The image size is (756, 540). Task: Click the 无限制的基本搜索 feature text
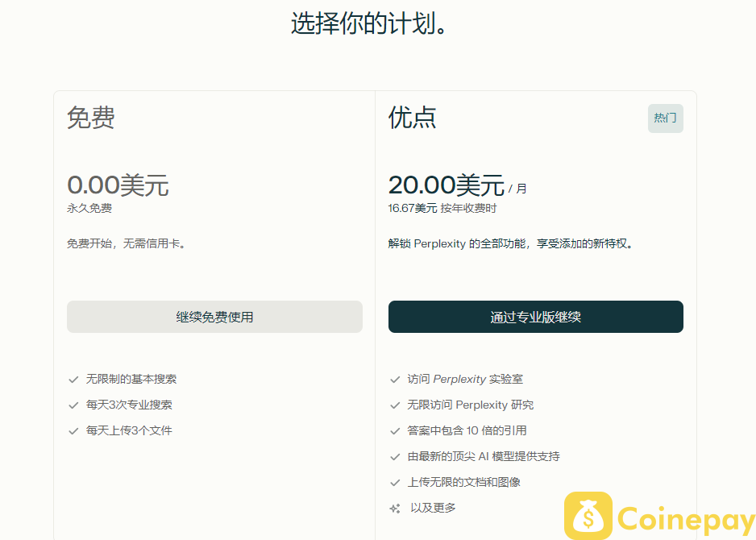(131, 379)
